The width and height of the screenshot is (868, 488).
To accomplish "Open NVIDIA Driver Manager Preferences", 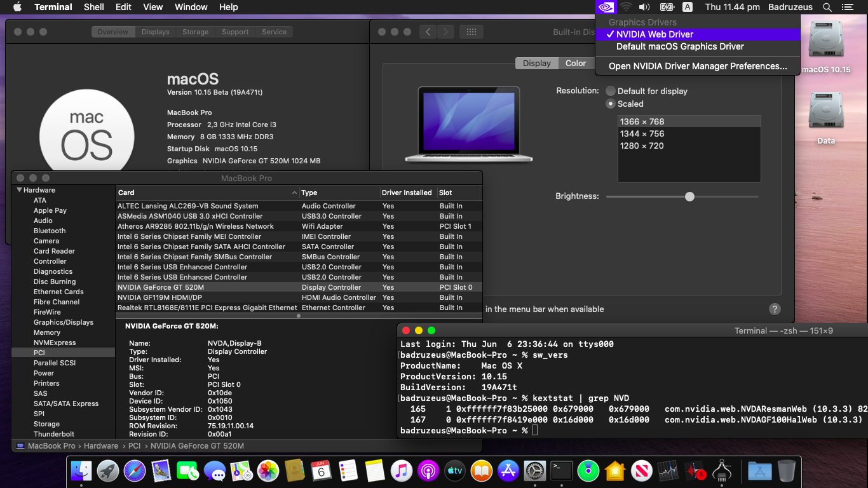I will click(x=697, y=66).
